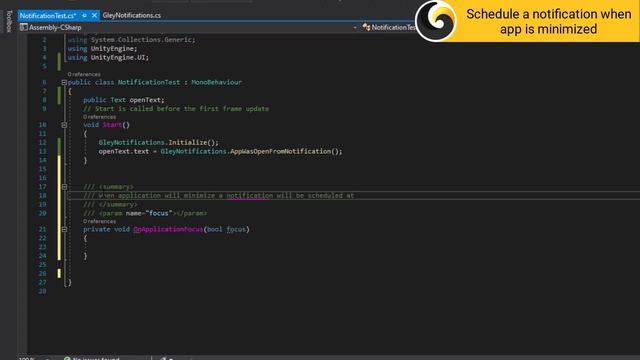Open references link above OnApplicationFocus method
Screen dimensions: 640x360
point(100,221)
